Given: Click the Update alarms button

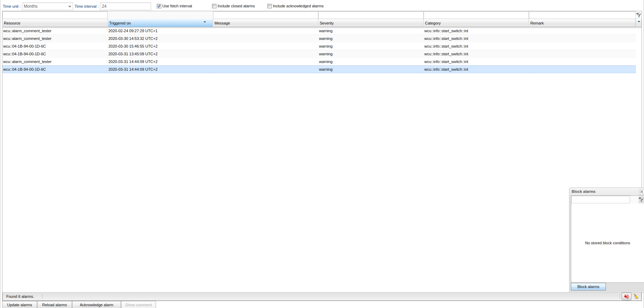Looking at the screenshot, I should point(20,305).
